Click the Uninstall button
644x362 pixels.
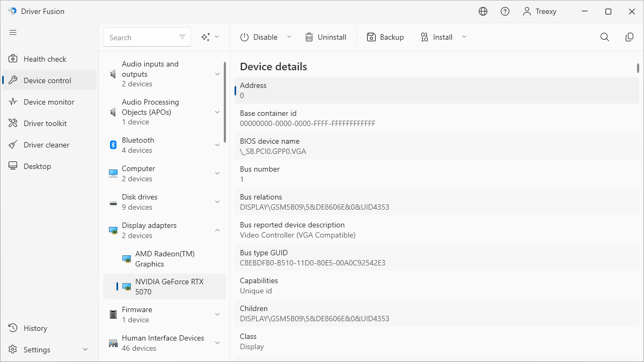[326, 37]
